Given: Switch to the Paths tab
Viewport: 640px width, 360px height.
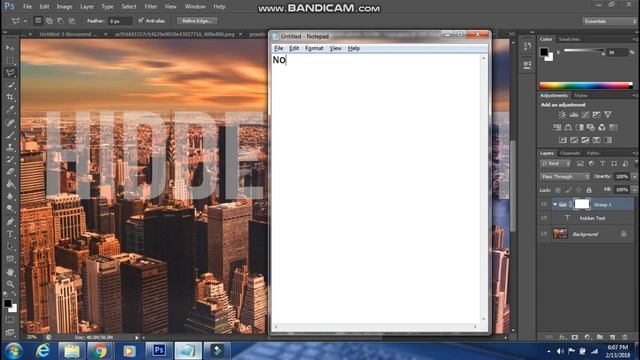Looking at the screenshot, I should 593,153.
